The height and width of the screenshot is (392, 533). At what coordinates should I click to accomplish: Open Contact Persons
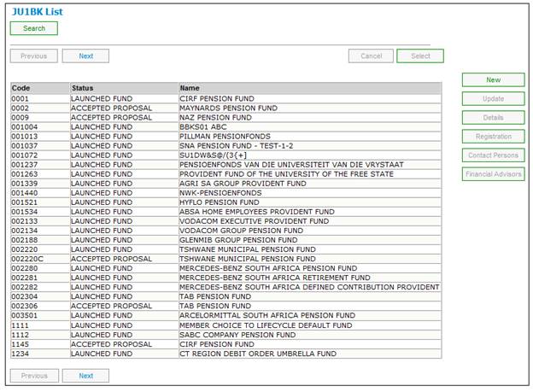(493, 155)
